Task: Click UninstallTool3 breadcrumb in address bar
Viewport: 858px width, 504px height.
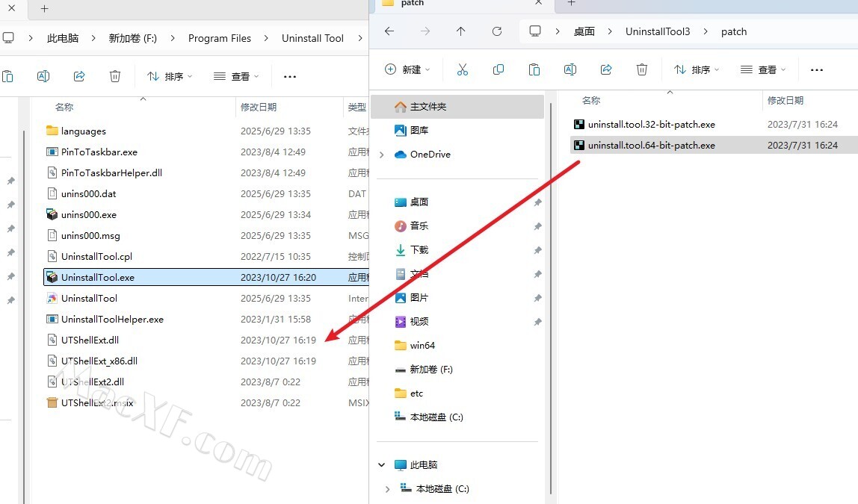Action: click(658, 31)
